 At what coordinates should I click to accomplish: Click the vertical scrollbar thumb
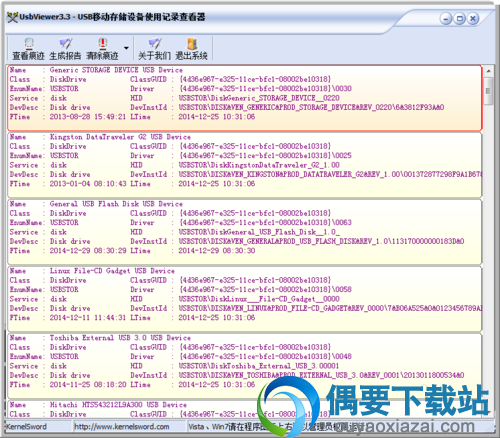[x=488, y=91]
